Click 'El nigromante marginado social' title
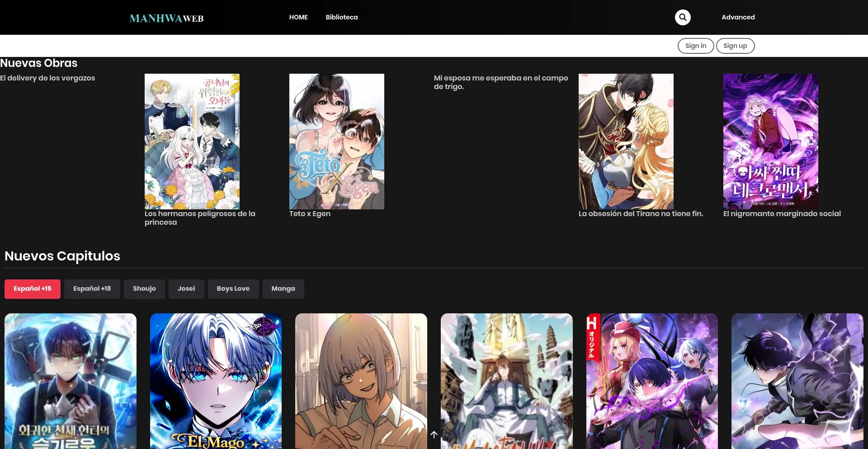 pos(782,214)
